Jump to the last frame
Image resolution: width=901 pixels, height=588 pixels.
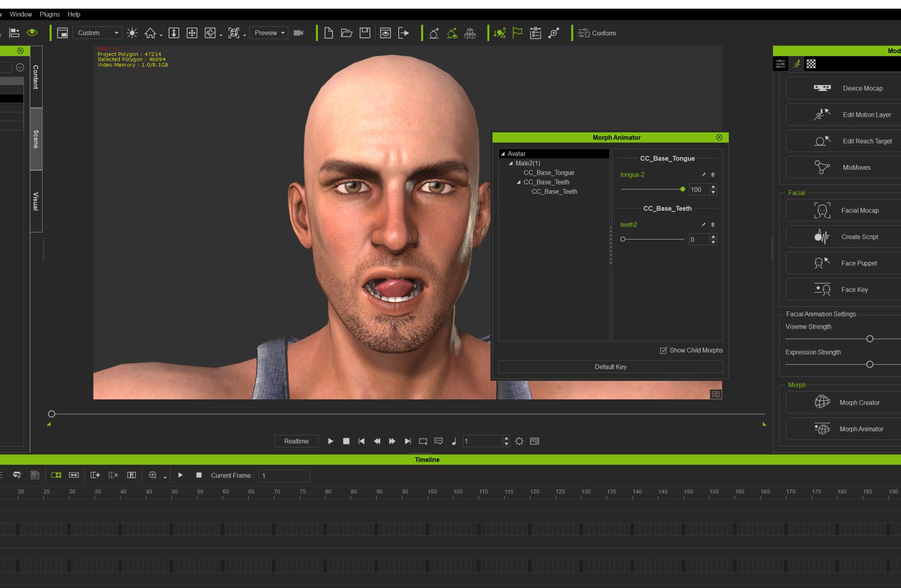click(407, 441)
